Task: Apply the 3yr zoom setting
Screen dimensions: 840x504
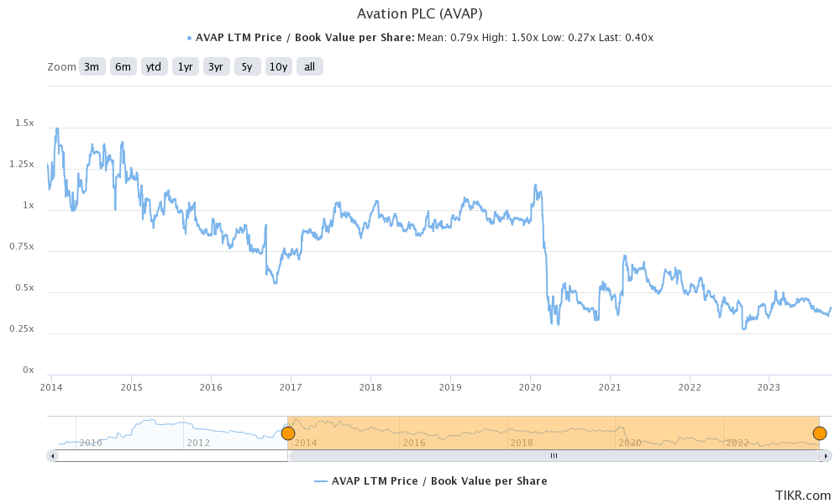Action: coord(215,66)
